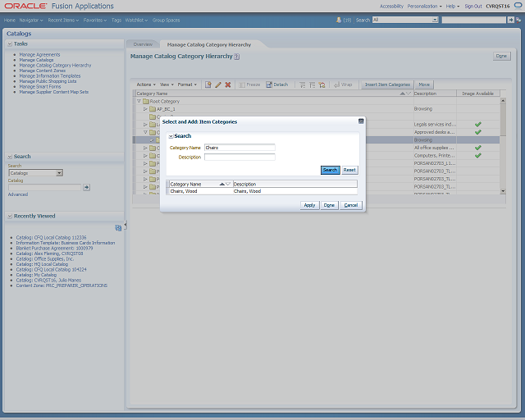525x420 pixels.
Task: Click the Sign Out link
Action: (x=472, y=6)
